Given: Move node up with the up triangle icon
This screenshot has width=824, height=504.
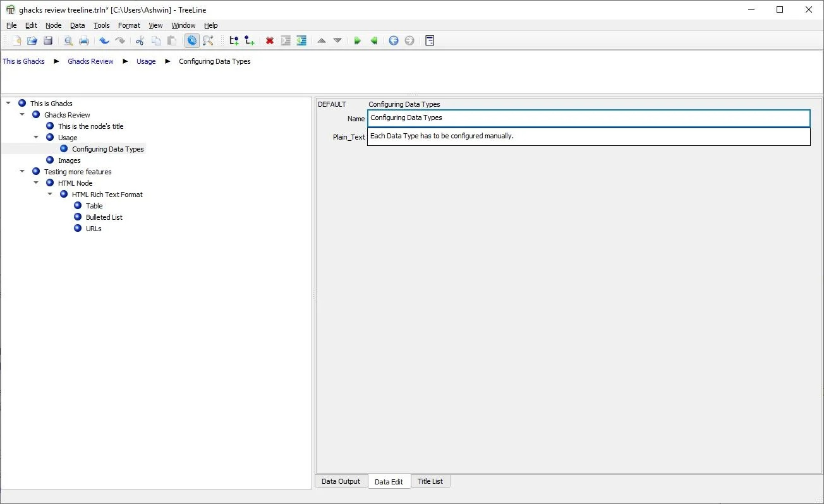Looking at the screenshot, I should [322, 40].
